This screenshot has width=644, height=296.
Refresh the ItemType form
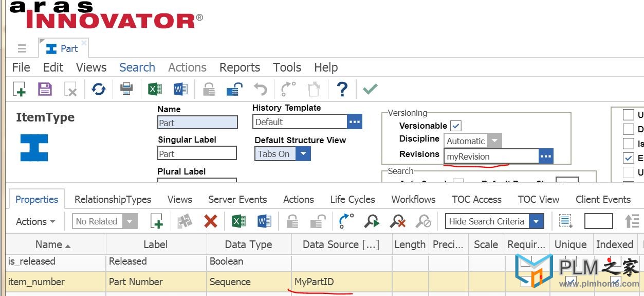[x=98, y=90]
